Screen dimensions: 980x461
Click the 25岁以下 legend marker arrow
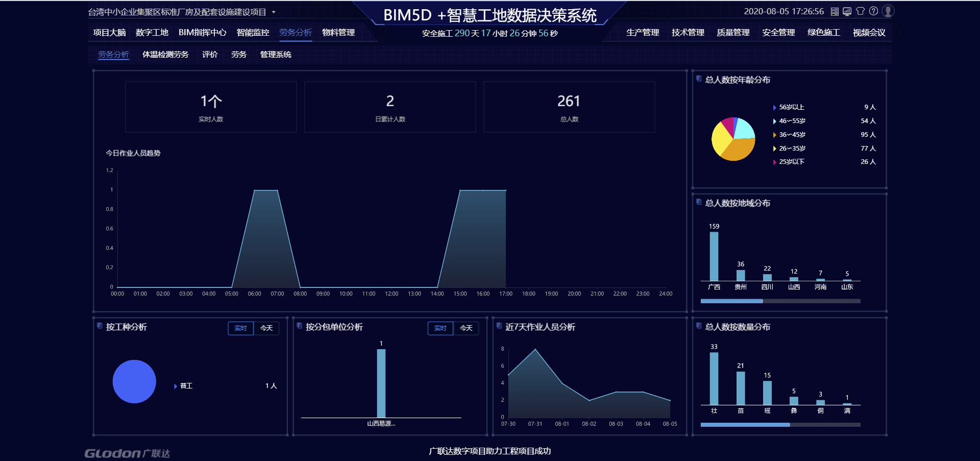(x=775, y=162)
